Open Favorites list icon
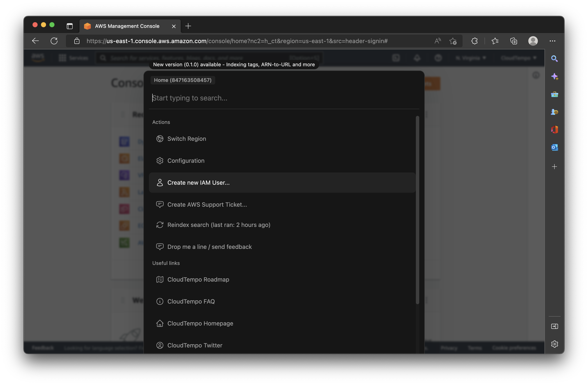588x385 pixels. coord(495,41)
